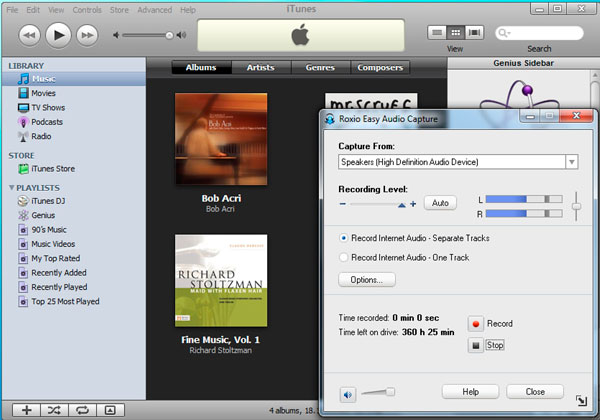600x420 pixels.
Task: Open the Advanced menu in iTunes
Action: [155, 10]
